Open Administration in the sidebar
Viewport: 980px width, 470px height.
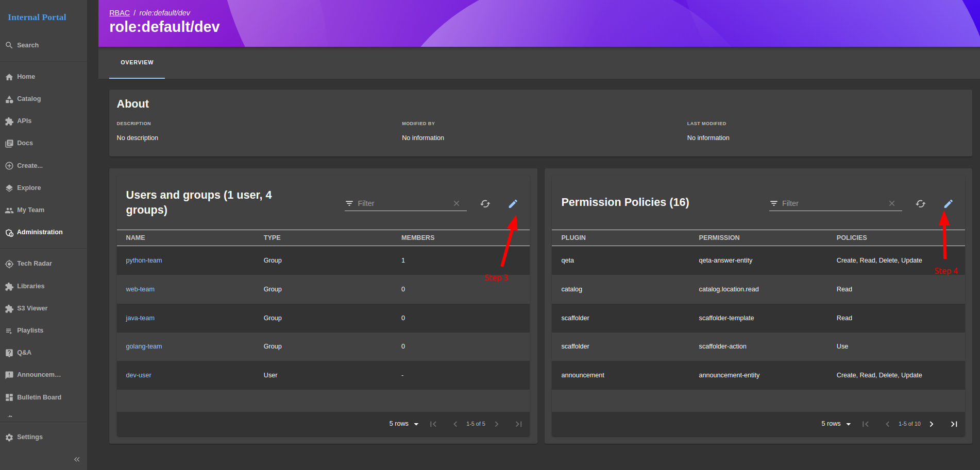pyautogui.click(x=40, y=232)
